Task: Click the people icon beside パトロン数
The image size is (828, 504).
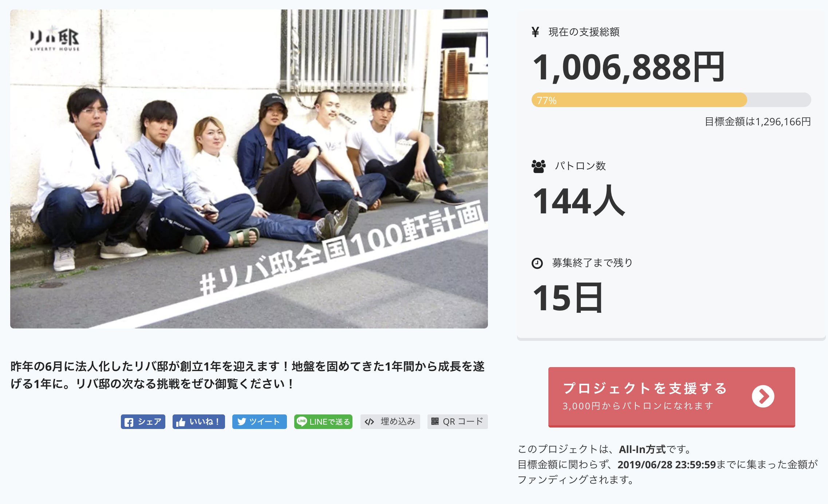Action: tap(539, 166)
